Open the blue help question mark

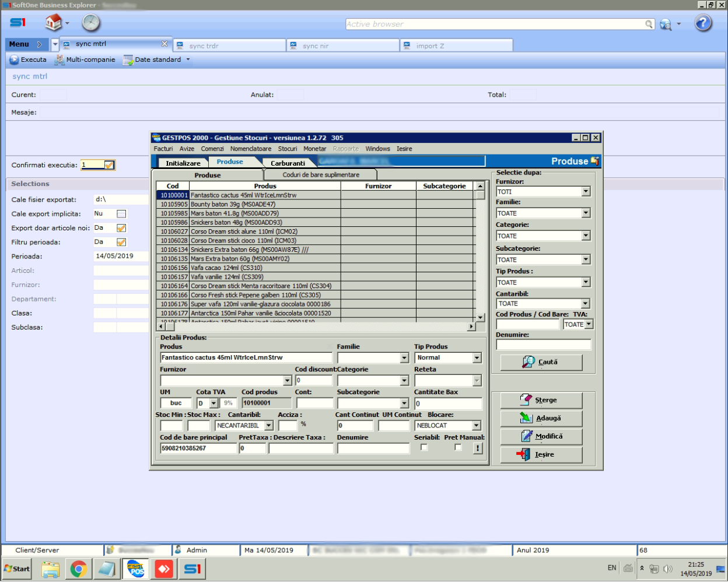click(x=703, y=23)
